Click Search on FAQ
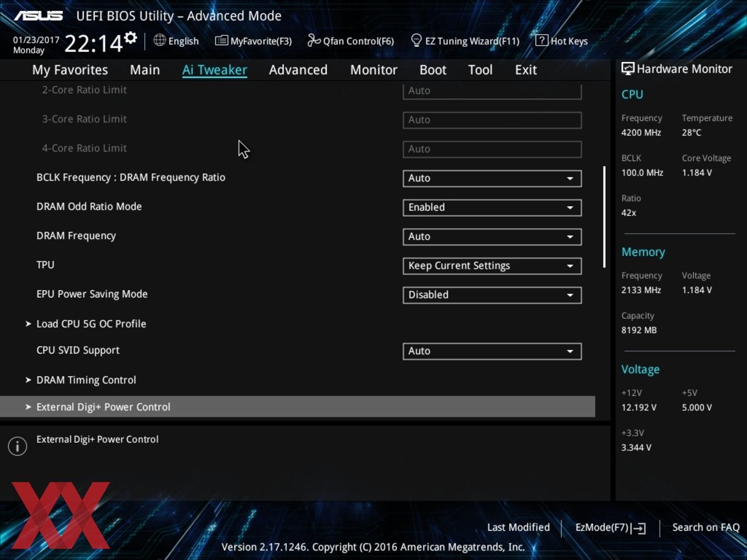The image size is (747, 560). [x=706, y=528]
